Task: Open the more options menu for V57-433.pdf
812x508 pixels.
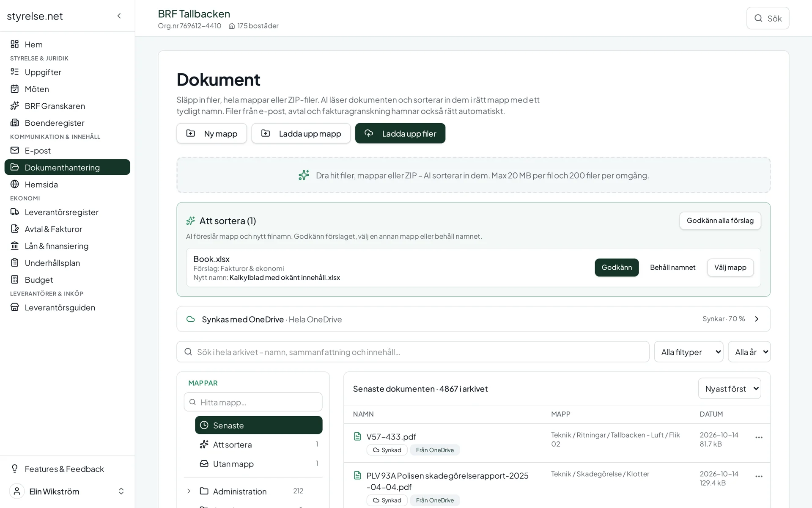Action: [759, 437]
